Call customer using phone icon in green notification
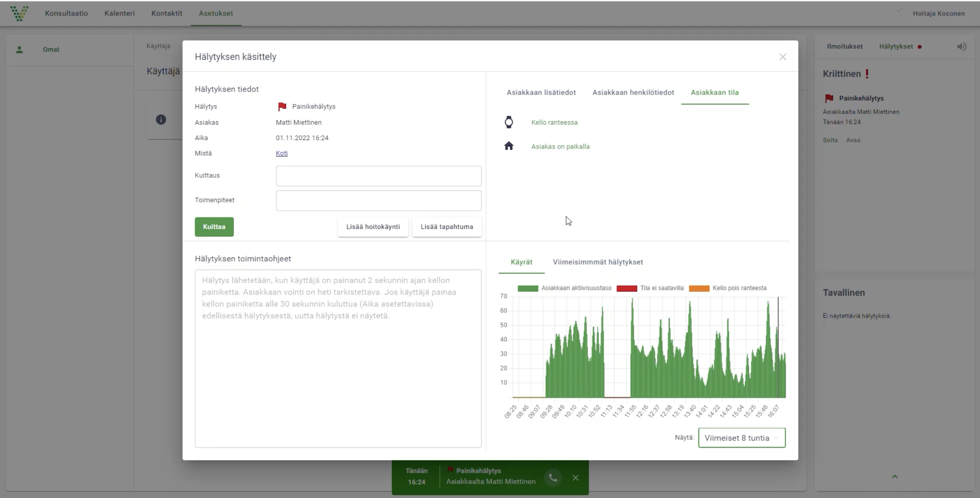Image resolution: width=980 pixels, height=498 pixels. click(553, 477)
